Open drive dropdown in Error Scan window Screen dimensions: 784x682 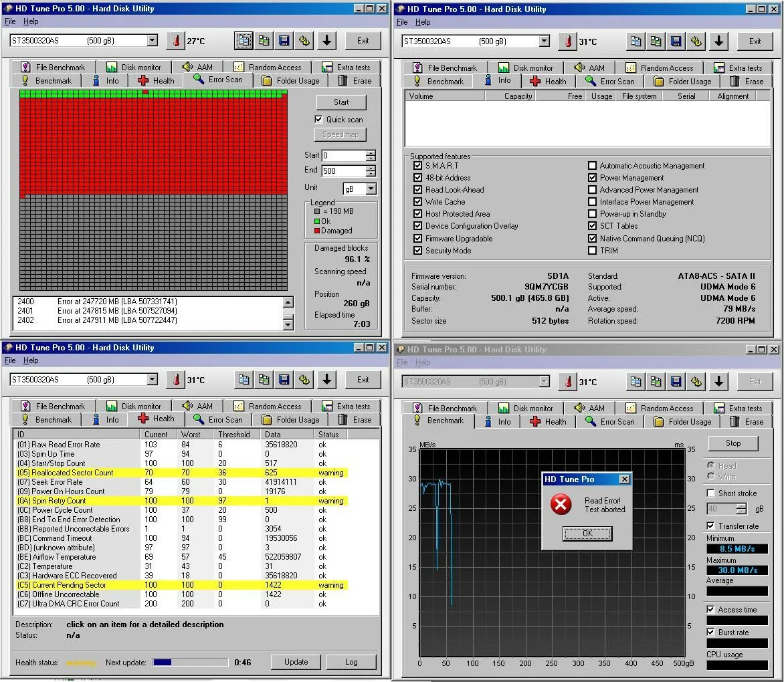152,41
